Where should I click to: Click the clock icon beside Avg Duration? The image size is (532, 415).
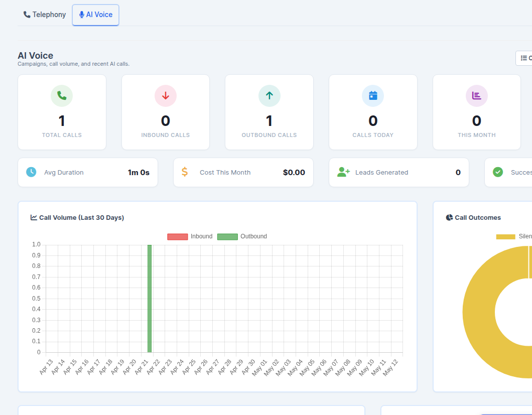point(31,172)
